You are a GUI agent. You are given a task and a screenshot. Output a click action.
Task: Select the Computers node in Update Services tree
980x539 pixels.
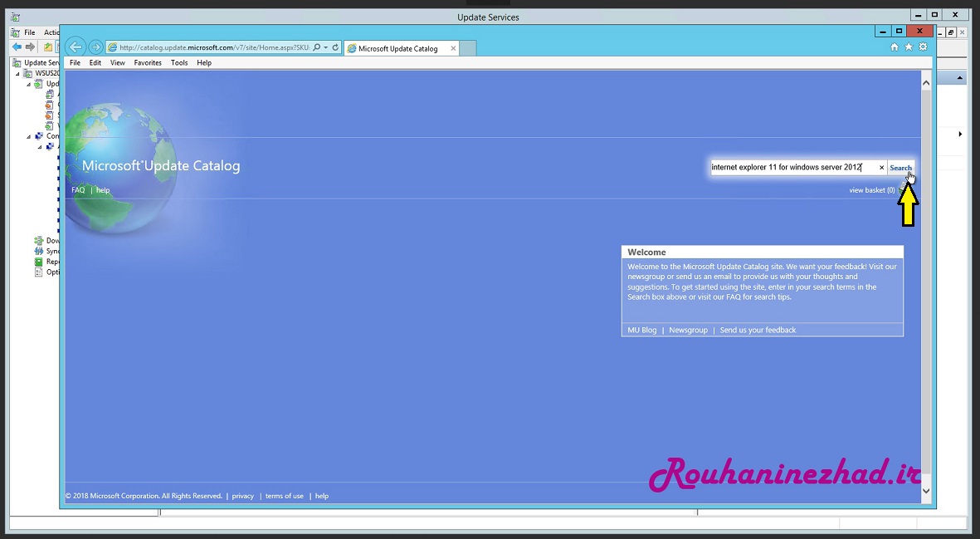(46, 135)
